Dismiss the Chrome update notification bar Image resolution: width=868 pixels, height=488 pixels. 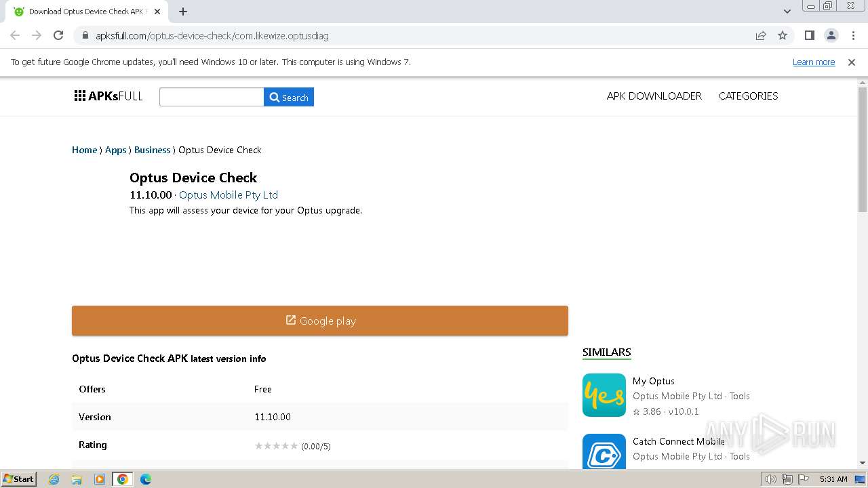852,62
